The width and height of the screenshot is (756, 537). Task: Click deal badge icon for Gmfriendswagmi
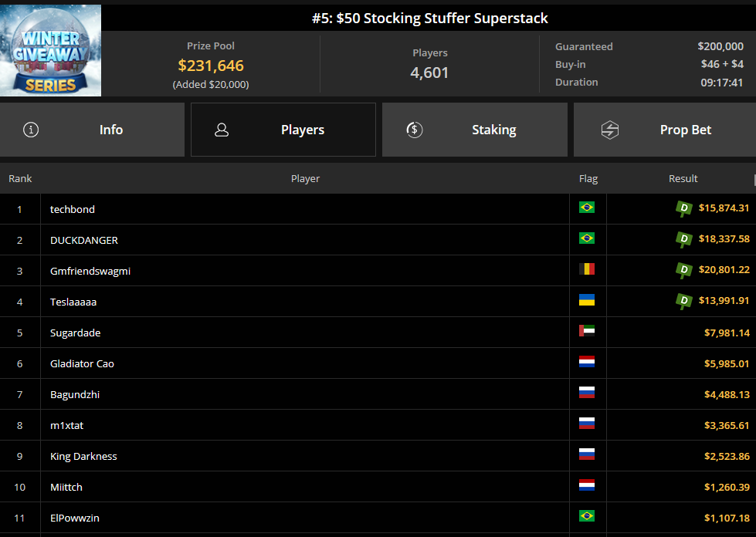(x=683, y=270)
